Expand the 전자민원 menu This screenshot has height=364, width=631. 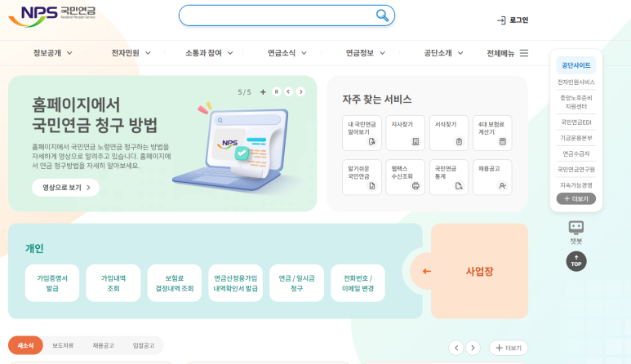tap(131, 53)
